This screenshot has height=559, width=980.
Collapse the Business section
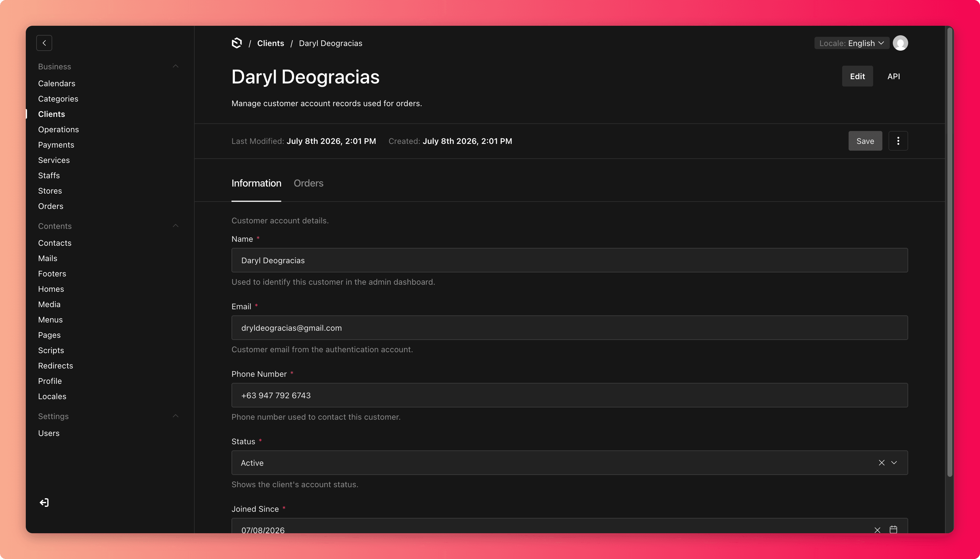coord(175,66)
